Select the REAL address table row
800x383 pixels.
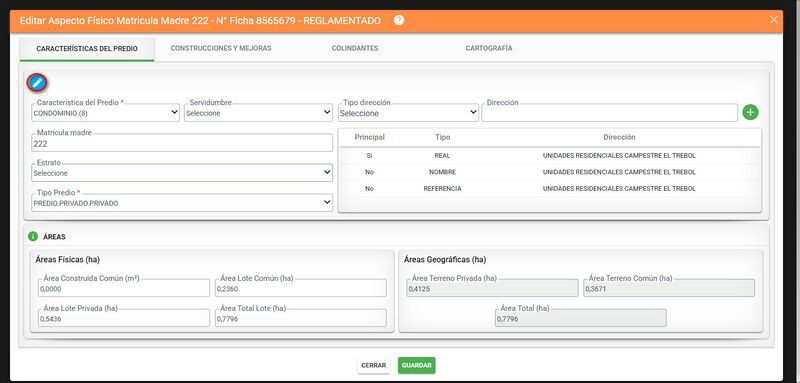[x=549, y=156]
